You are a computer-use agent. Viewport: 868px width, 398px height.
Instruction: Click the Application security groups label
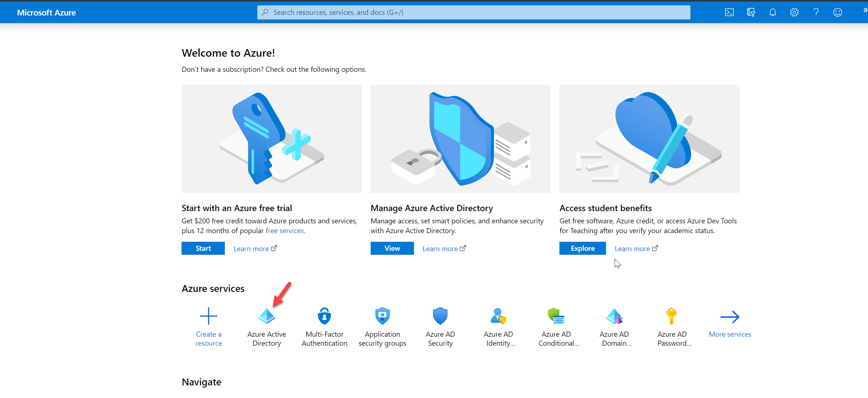383,339
